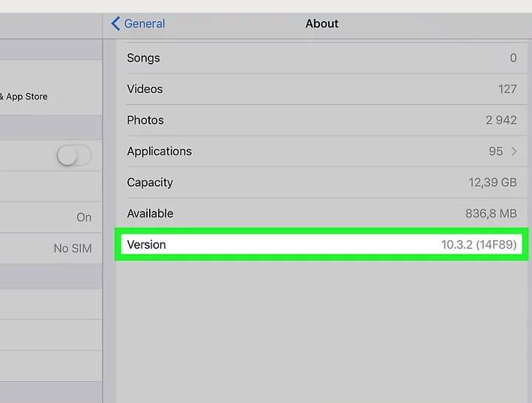Open the App Store settings row
Viewport: 532px width, 403px height.
click(26, 97)
